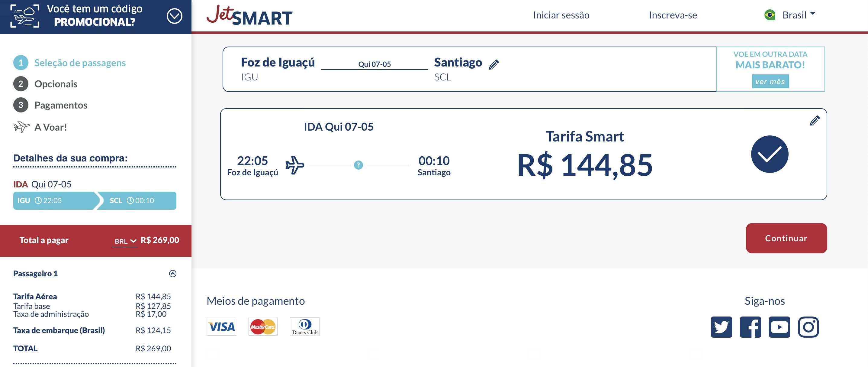Open the BRL currency dropdown
Viewport: 868px width, 367px height.
pos(125,241)
